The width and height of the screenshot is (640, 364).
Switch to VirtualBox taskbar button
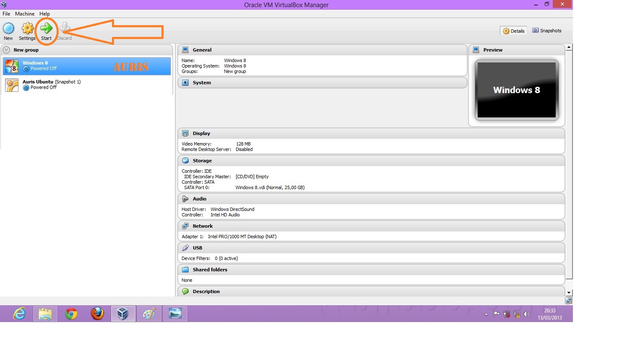point(123,314)
